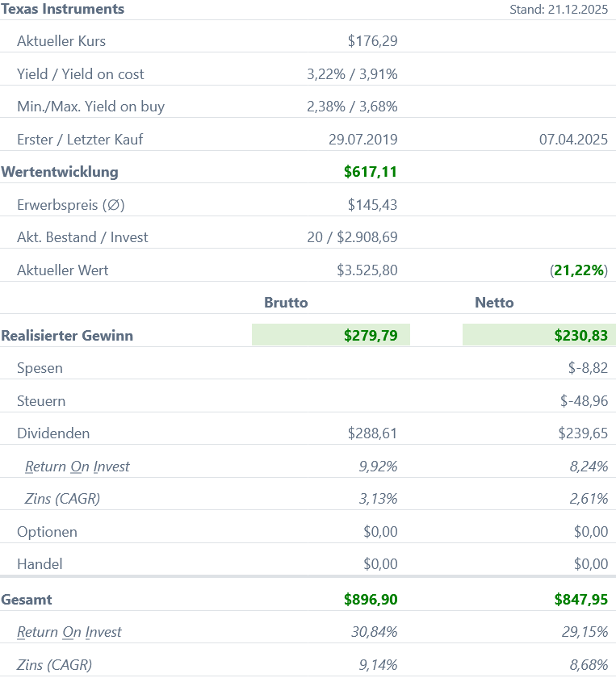The height and width of the screenshot is (678, 616).
Task: Click last purchase date 07.04.2025
Action: (x=573, y=140)
